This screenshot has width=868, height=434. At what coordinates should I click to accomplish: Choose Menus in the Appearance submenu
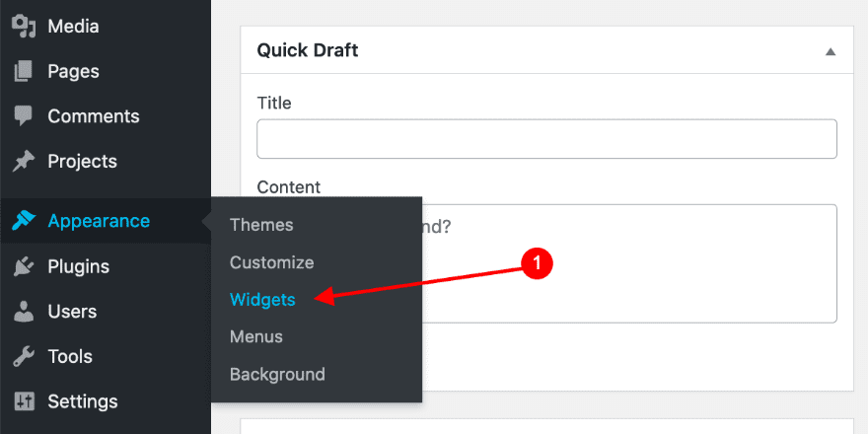(256, 336)
